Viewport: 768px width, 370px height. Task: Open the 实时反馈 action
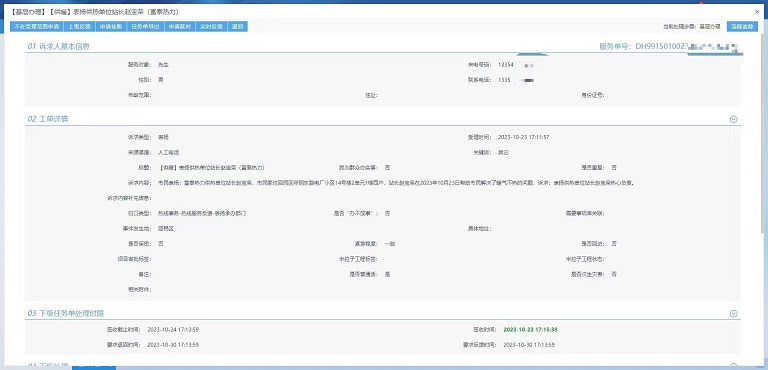click(x=212, y=26)
